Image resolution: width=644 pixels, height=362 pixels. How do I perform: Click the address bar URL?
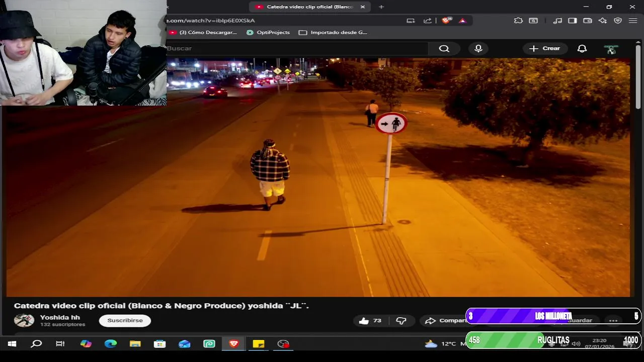point(211,21)
